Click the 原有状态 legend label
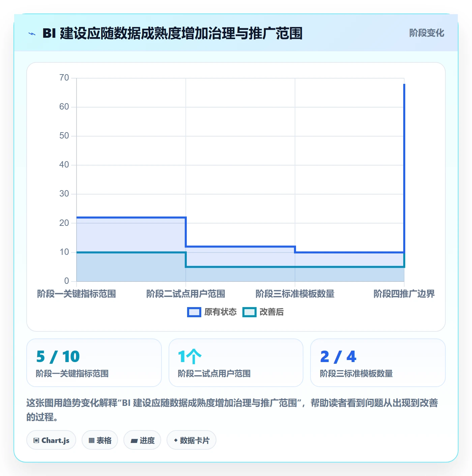The height and width of the screenshot is (476, 472). coord(220,312)
